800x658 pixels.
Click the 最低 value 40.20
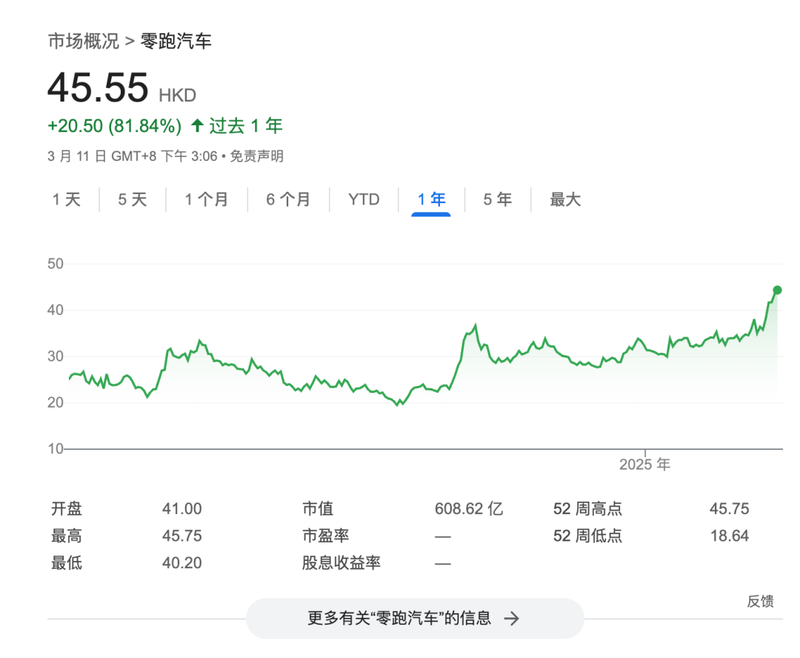click(x=182, y=563)
